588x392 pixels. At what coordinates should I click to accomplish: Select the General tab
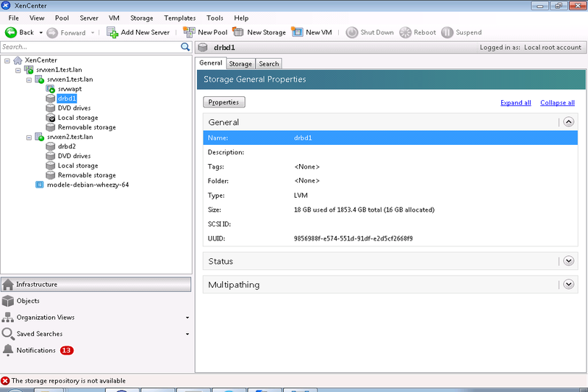[x=211, y=63]
